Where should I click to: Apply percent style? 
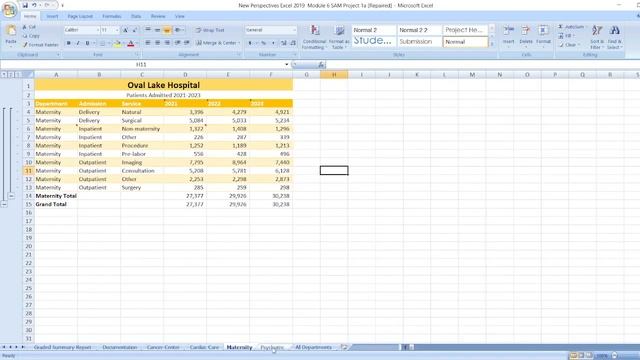(x=264, y=43)
